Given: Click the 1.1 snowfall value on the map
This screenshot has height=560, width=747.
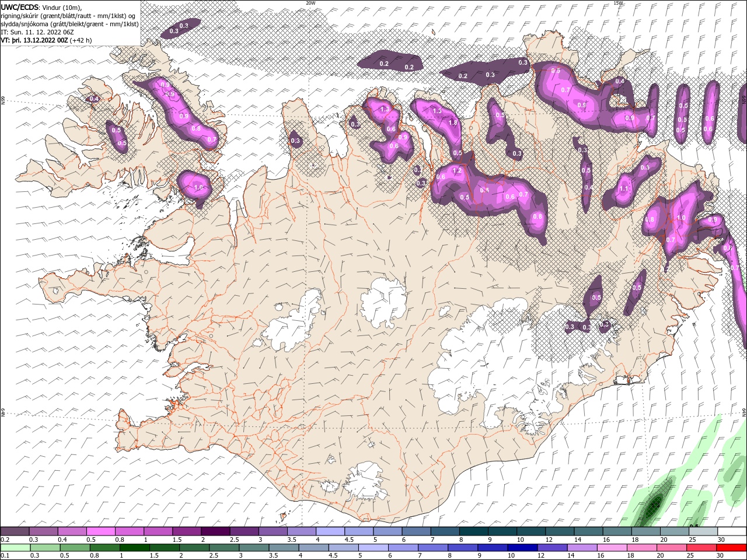Looking at the screenshot, I should [624, 189].
